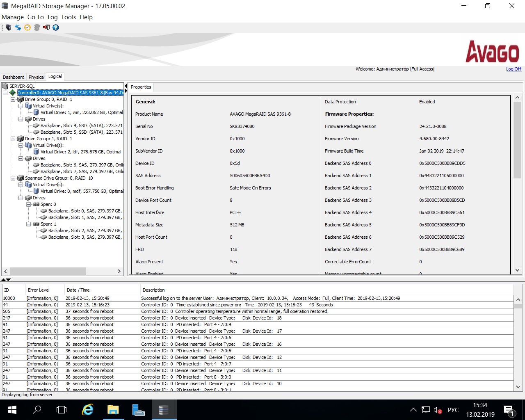This screenshot has height=420, width=525.
Task: Click the Drive Group 1 icon
Action: tap(21, 139)
